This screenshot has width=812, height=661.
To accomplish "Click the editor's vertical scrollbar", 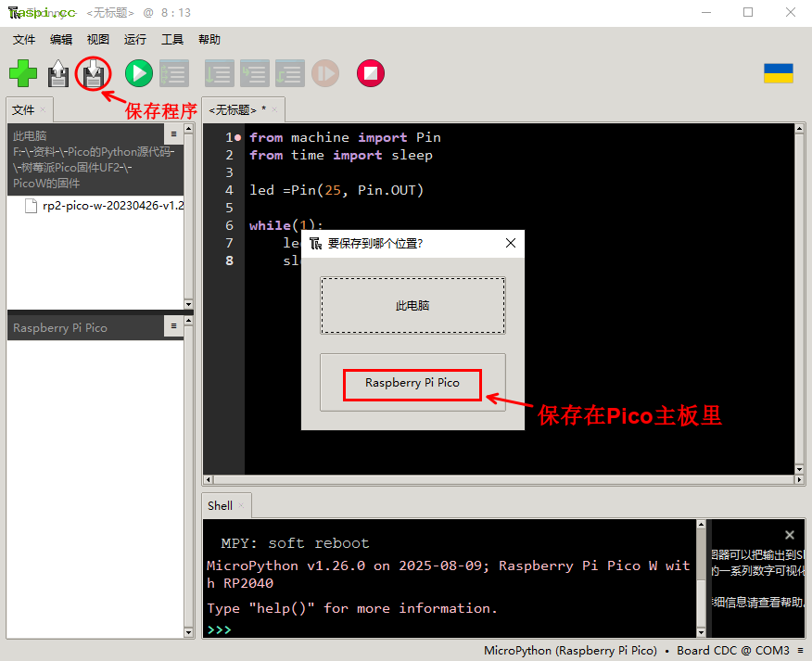I will click(800, 278).
